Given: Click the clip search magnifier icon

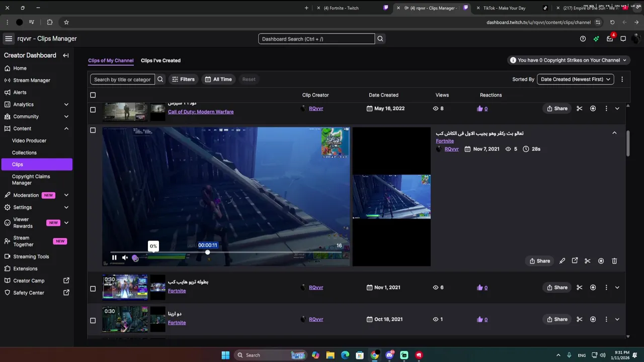Looking at the screenshot, I should pos(160,79).
